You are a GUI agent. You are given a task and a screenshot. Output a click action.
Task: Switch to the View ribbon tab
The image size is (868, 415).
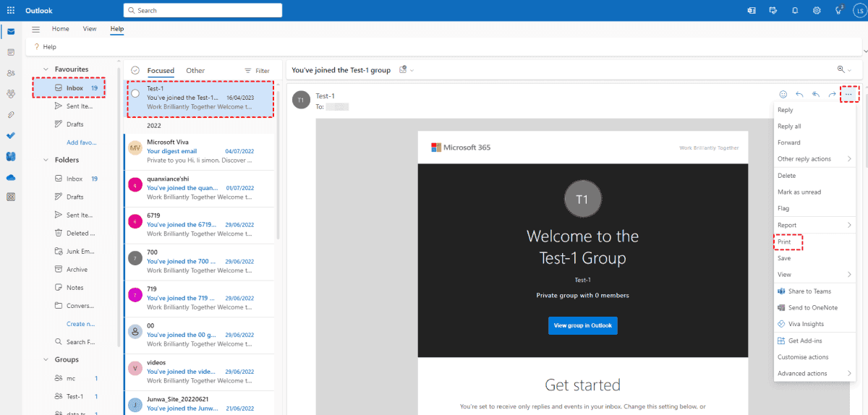pyautogui.click(x=90, y=29)
